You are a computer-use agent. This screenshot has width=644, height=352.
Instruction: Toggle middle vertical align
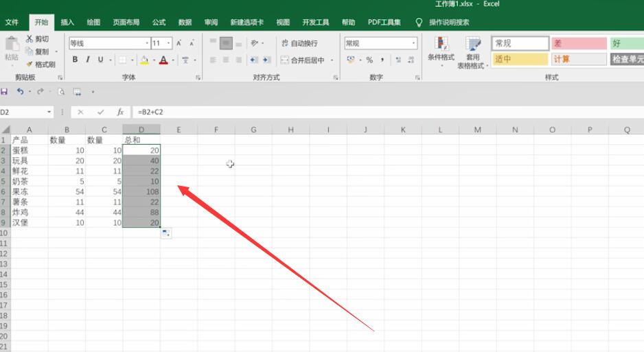coord(226,43)
